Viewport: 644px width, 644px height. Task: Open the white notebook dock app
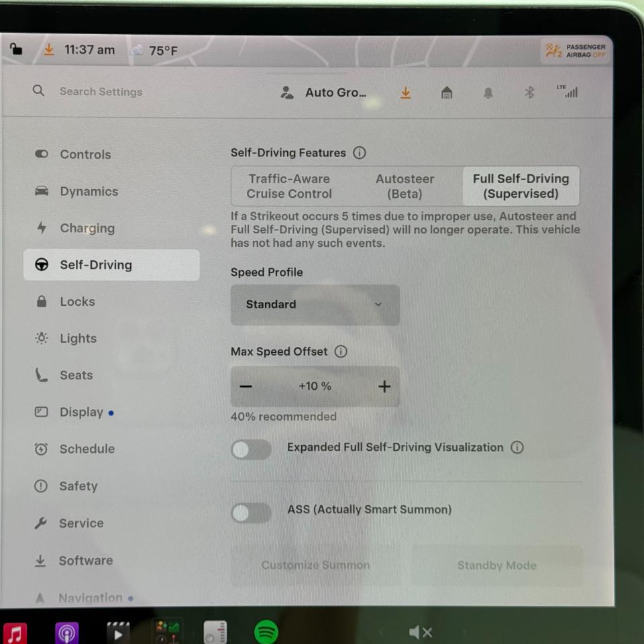click(215, 633)
